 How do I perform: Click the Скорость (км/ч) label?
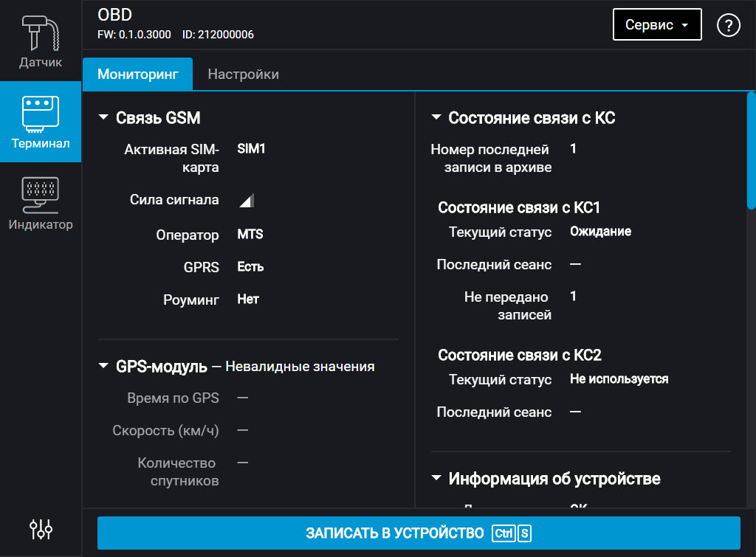coord(165,430)
